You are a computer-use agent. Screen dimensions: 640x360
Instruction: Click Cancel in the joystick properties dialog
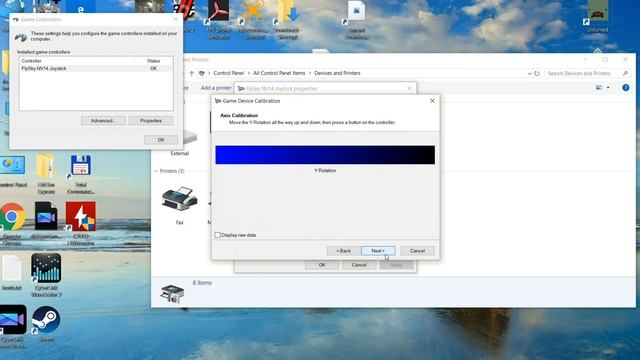coord(359,265)
